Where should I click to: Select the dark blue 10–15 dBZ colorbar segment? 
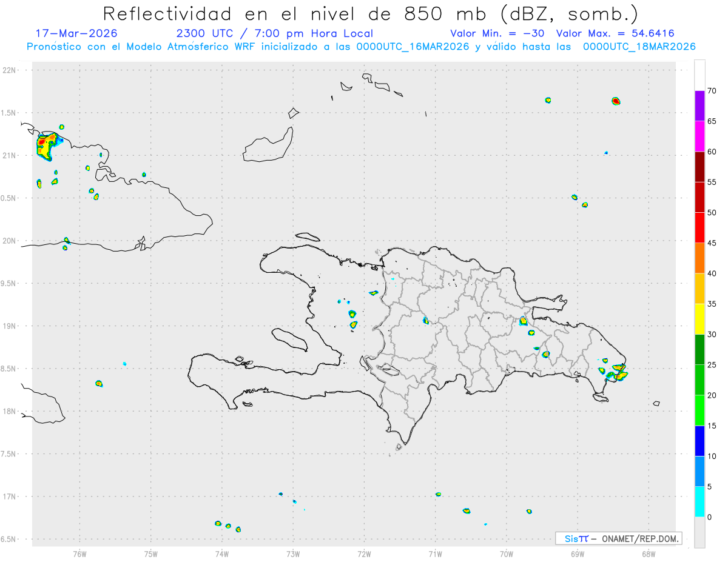(699, 441)
